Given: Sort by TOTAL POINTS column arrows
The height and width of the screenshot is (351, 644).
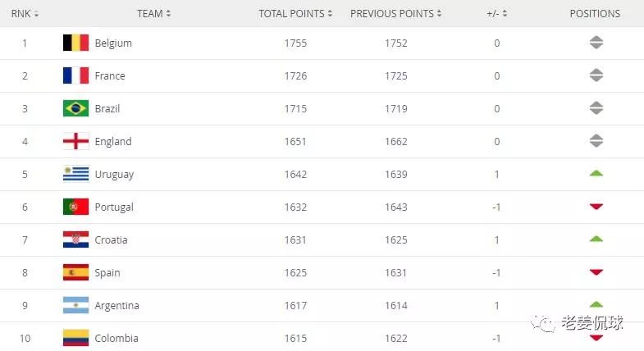Looking at the screenshot, I should 330,14.
